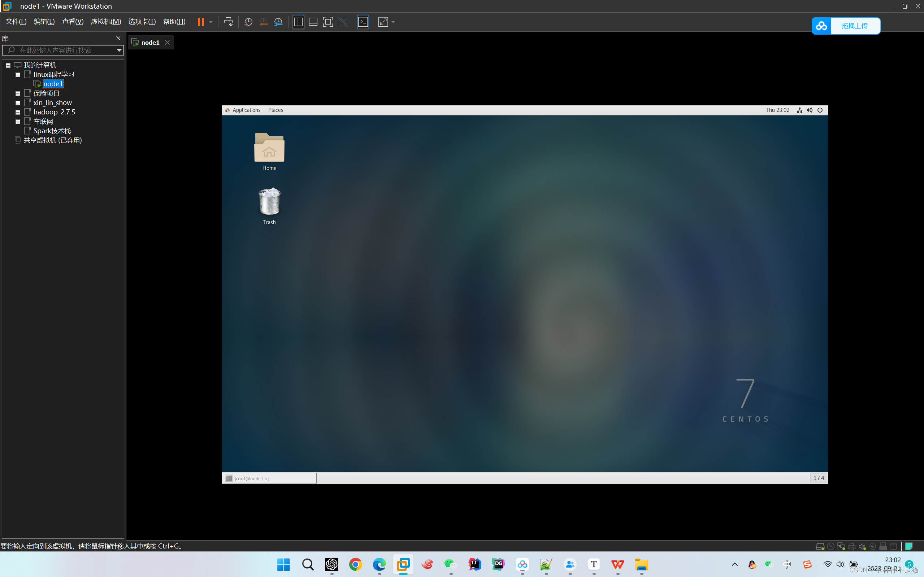Open the 虚拟机(M) menu
This screenshot has width=924, height=577.
pyautogui.click(x=106, y=21)
